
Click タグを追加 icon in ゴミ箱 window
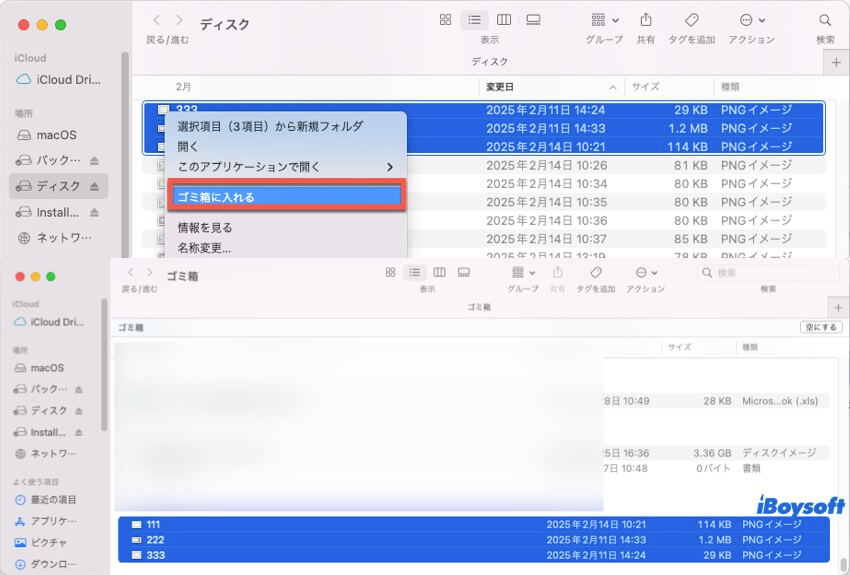tap(595, 272)
